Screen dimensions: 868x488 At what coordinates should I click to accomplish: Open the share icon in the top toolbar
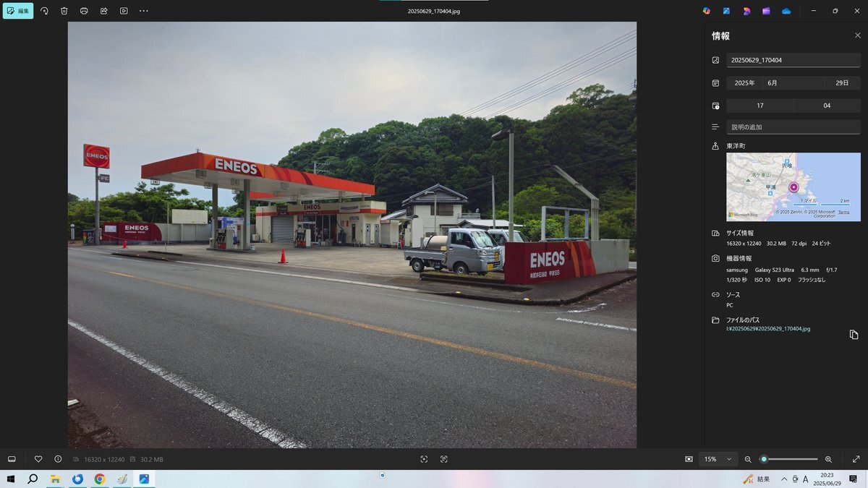(x=103, y=11)
